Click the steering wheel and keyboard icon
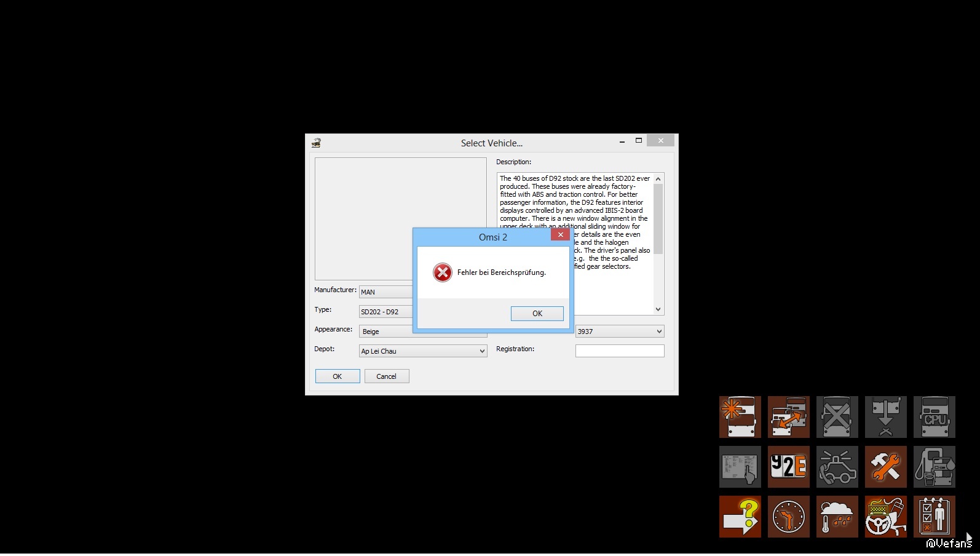The height and width of the screenshot is (556, 980). pyautogui.click(x=886, y=517)
